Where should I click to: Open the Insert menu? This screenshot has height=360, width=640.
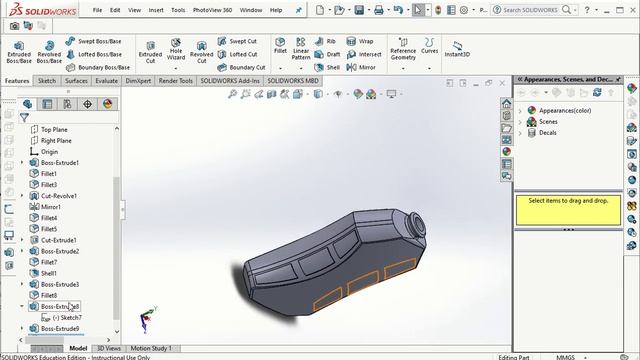(x=156, y=10)
